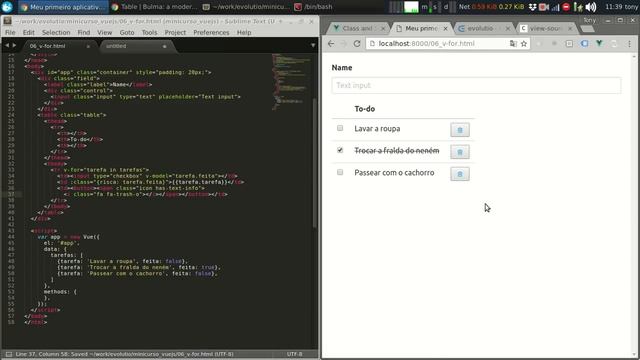Click the Dropbox tray icon
Viewport: 640px width, 360px height.
[532, 7]
